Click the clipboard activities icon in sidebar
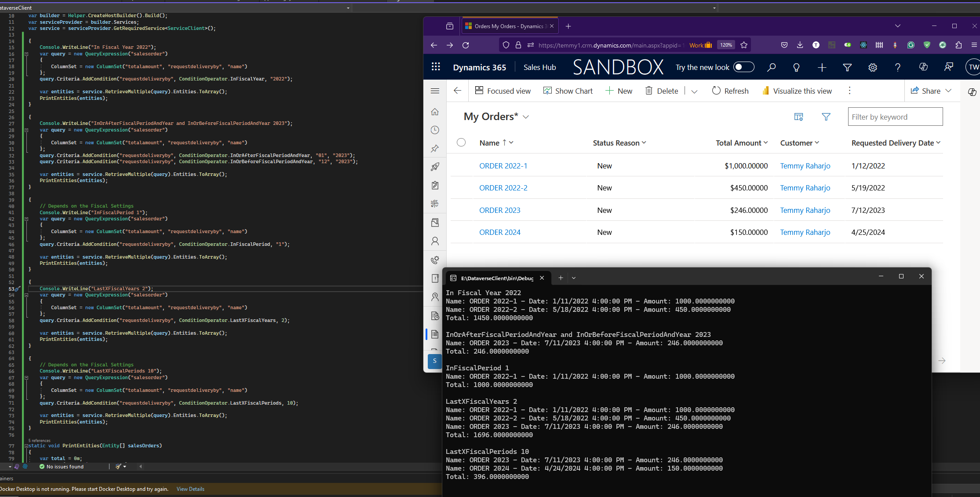The width and height of the screenshot is (980, 497). (435, 186)
